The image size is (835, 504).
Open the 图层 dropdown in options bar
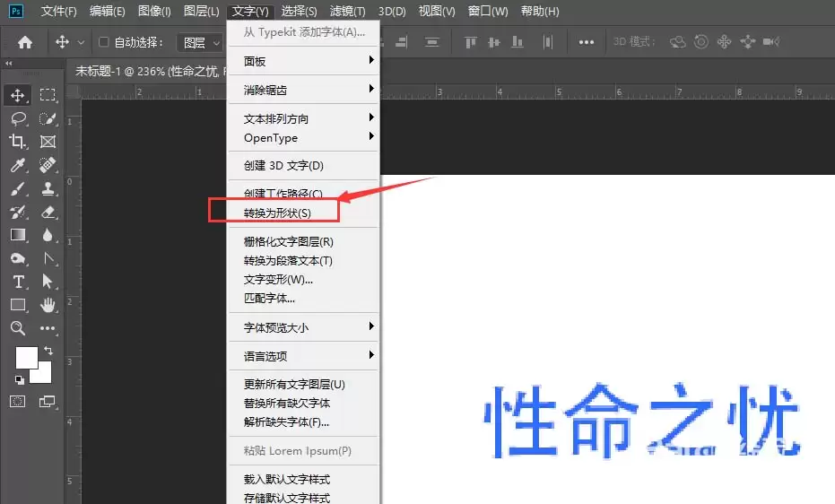point(200,42)
